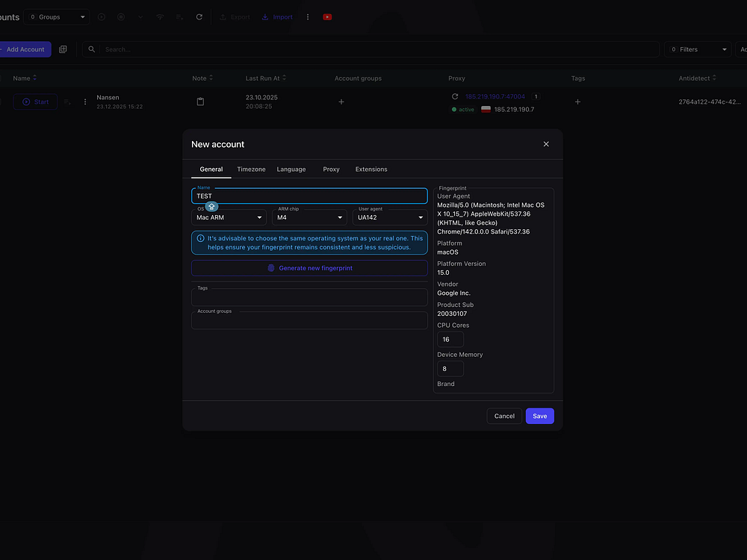Click proxy link 185.219.190.7:47004

click(x=495, y=96)
